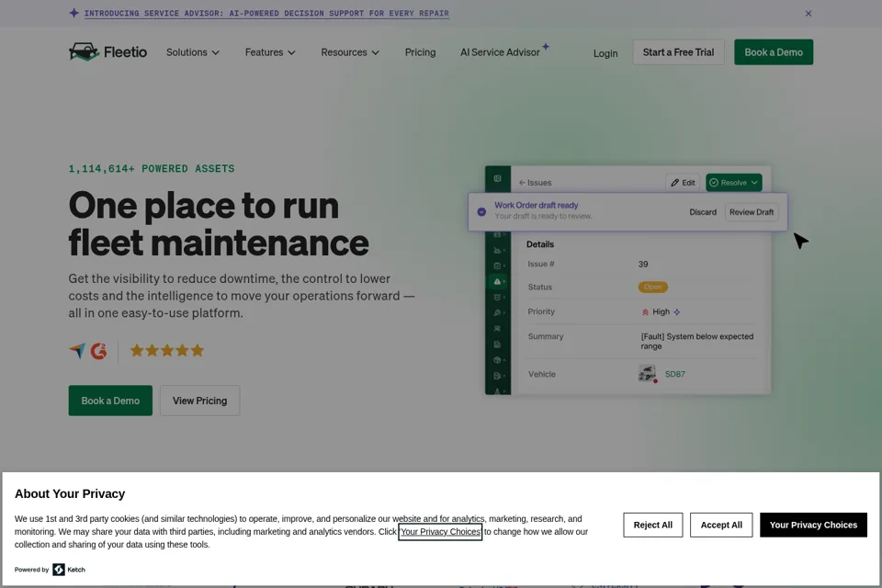
Task: Click the Ketch logo
Action: (x=69, y=570)
